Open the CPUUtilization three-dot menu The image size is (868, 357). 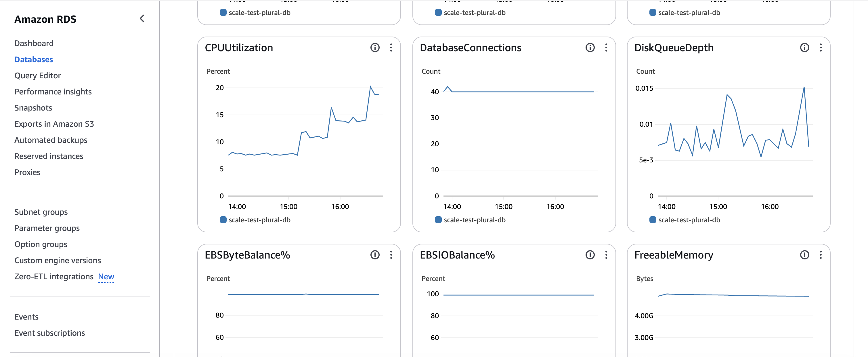click(x=391, y=48)
